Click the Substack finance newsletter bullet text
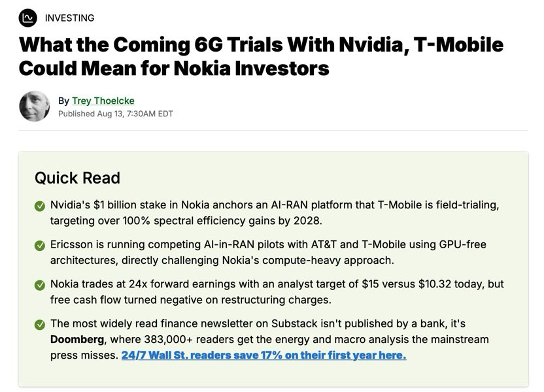Image resolution: width=544 pixels, height=392 pixels. [x=269, y=339]
